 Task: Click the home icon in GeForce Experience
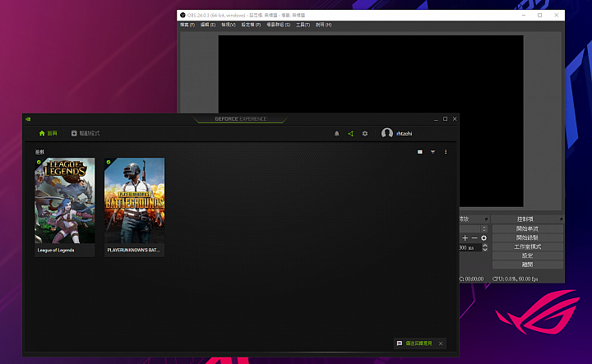tap(42, 133)
